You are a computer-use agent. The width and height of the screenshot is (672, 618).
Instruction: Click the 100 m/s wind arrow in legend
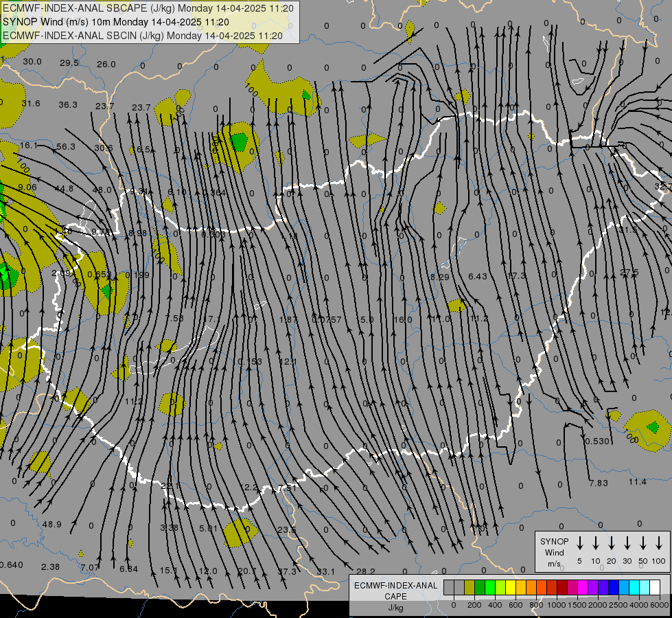click(x=659, y=543)
